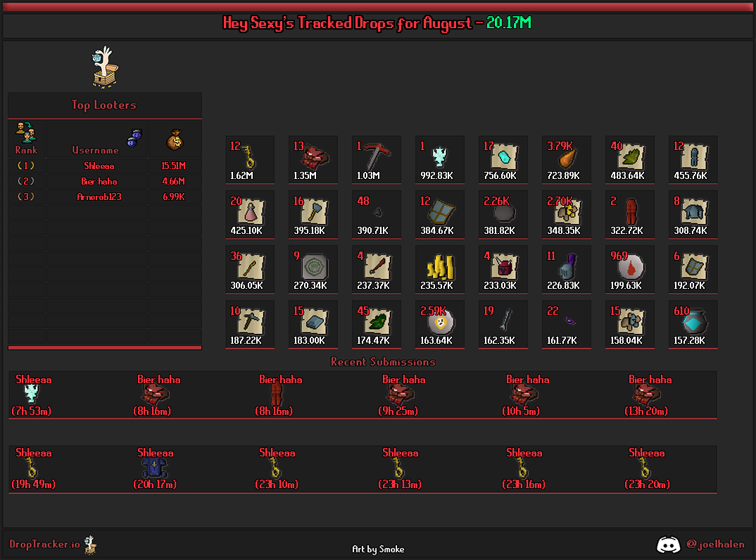Select the item tile worth 455.76K

pos(693,160)
